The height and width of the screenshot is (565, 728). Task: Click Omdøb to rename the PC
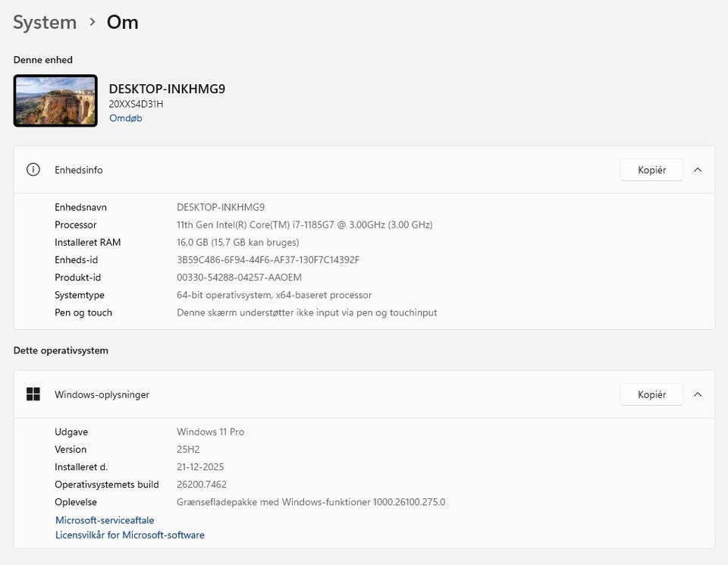[125, 118]
